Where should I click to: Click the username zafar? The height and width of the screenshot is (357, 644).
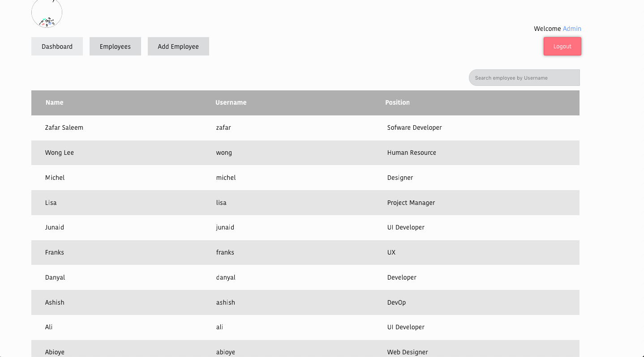[223, 127]
